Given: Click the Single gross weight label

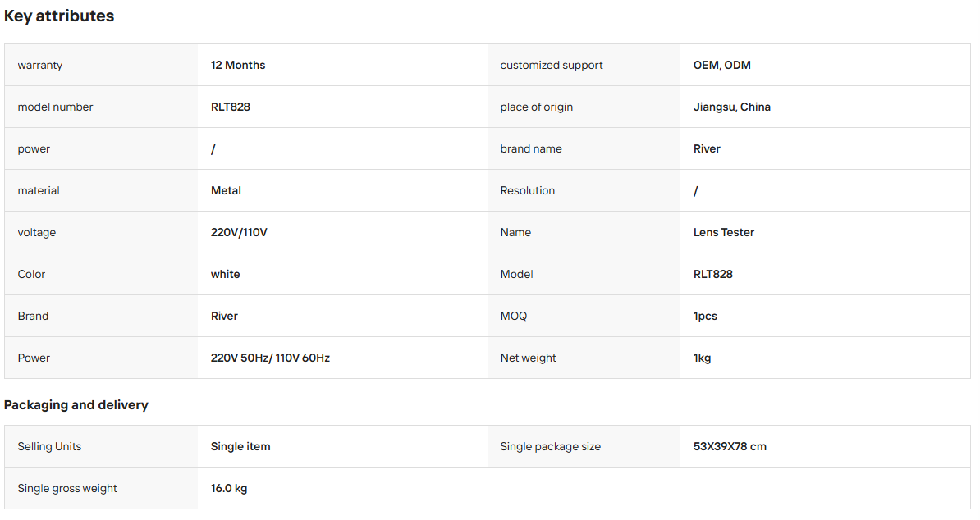Looking at the screenshot, I should click(66, 488).
